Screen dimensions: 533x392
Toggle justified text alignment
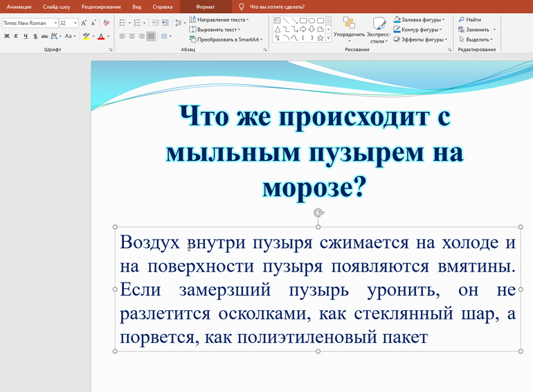(152, 36)
